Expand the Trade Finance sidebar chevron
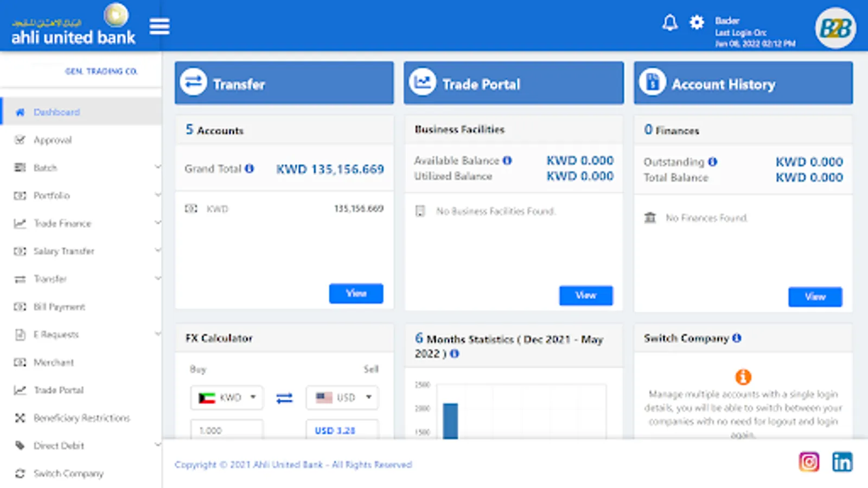Viewport: 868px width, 488px height. tap(157, 222)
